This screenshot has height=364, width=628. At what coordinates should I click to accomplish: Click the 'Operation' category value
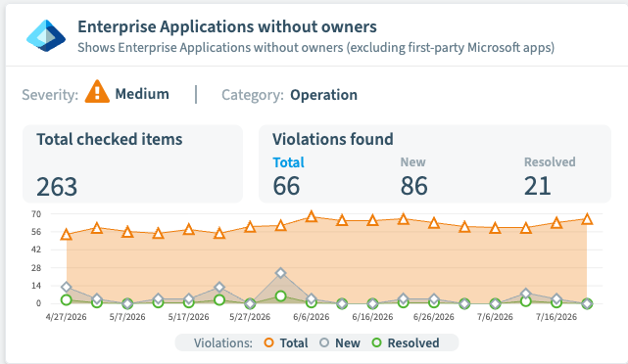click(323, 95)
